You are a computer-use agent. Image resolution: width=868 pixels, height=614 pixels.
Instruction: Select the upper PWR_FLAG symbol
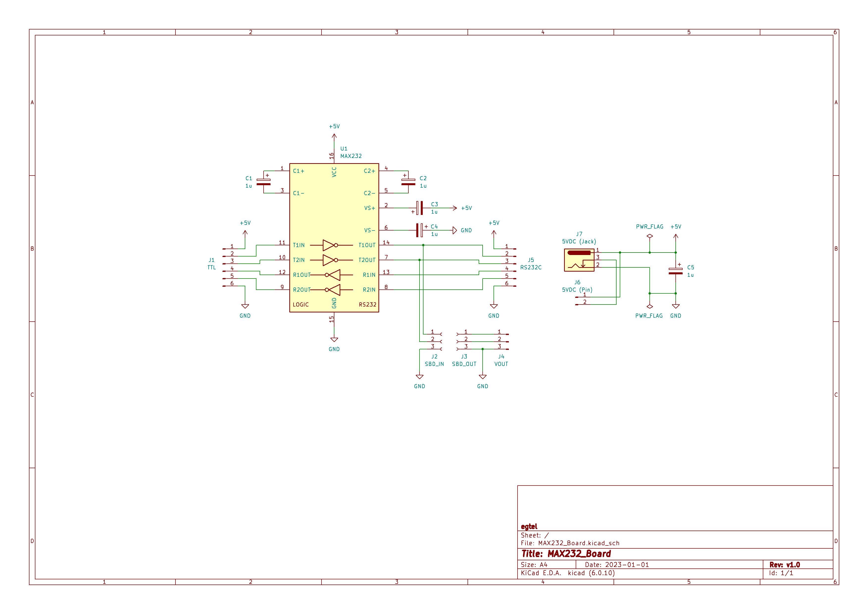[x=649, y=236]
